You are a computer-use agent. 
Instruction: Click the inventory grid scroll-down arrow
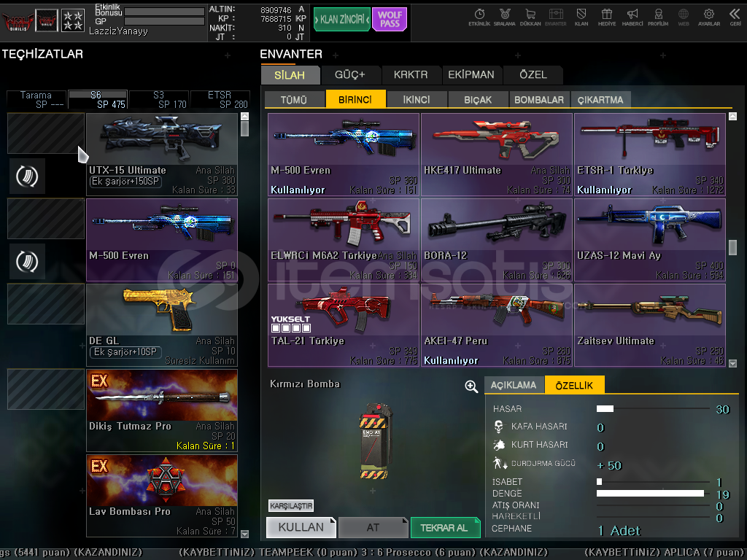pyautogui.click(x=732, y=363)
